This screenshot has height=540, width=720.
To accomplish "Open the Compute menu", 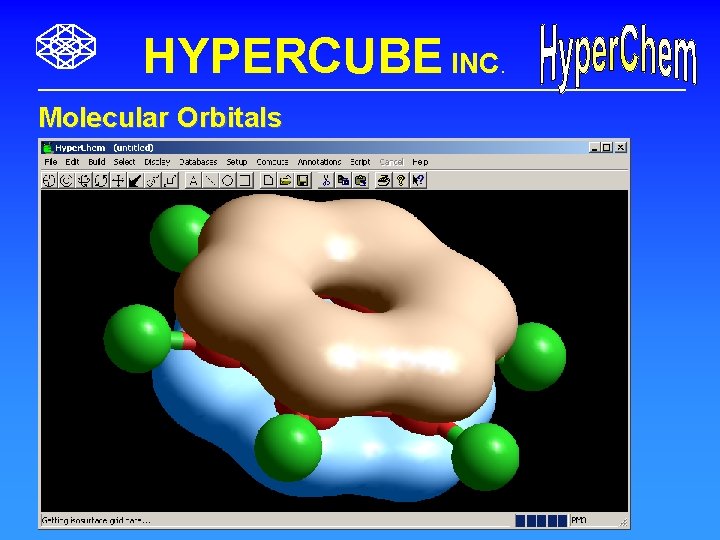I will tap(272, 162).
